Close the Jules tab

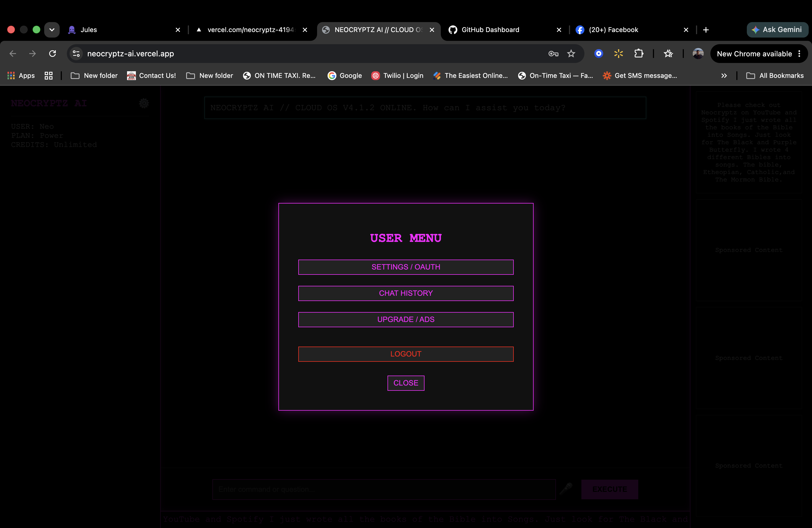pyautogui.click(x=178, y=30)
